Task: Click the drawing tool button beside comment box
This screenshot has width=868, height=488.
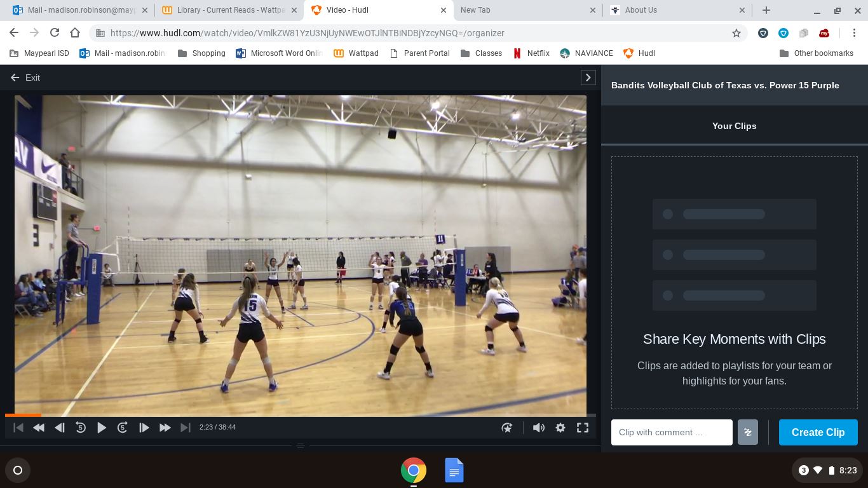Action: point(747,432)
